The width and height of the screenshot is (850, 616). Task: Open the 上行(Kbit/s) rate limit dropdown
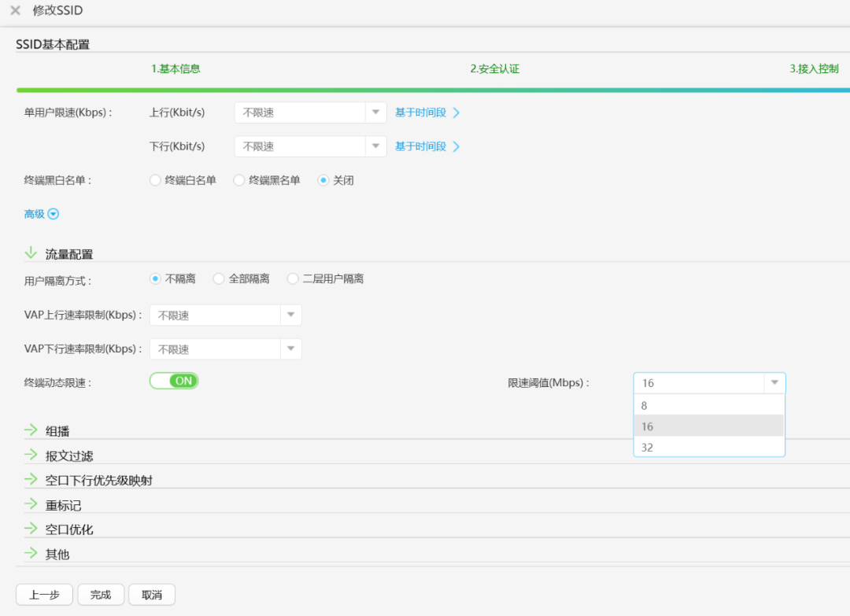coord(375,113)
